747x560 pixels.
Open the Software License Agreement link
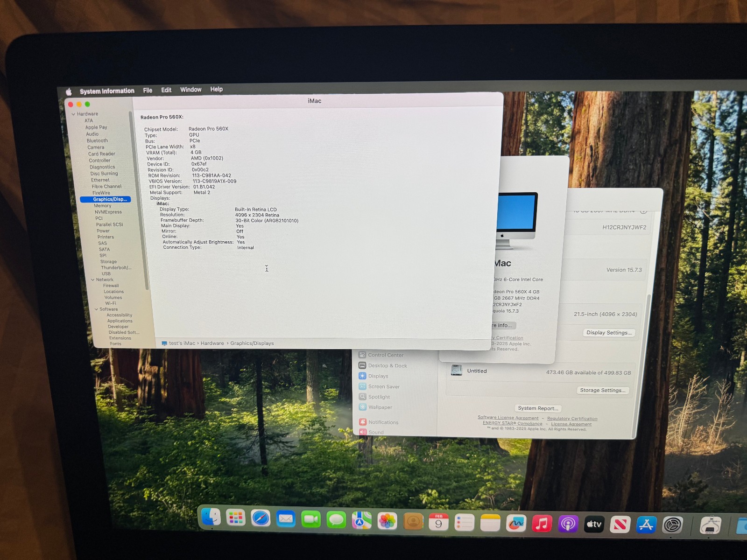(508, 418)
